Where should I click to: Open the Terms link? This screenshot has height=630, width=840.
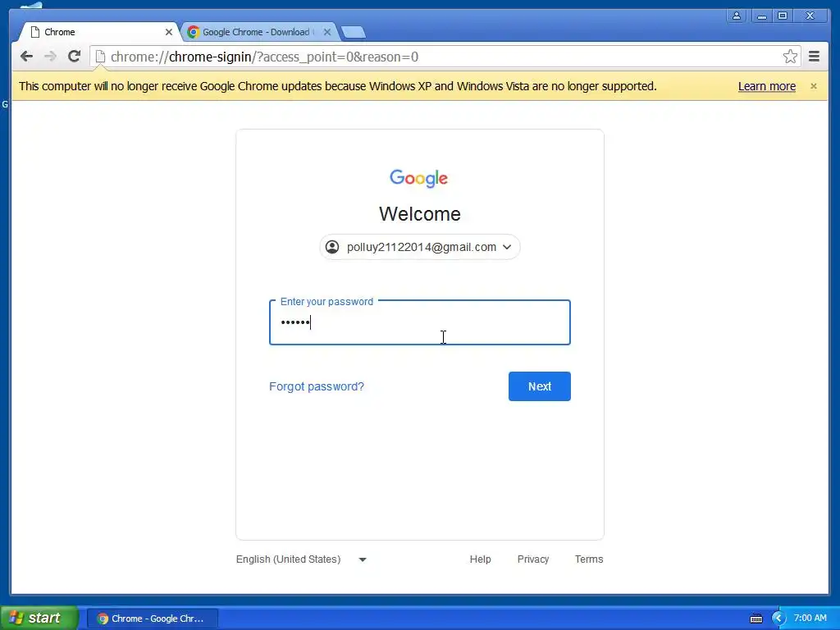point(589,559)
